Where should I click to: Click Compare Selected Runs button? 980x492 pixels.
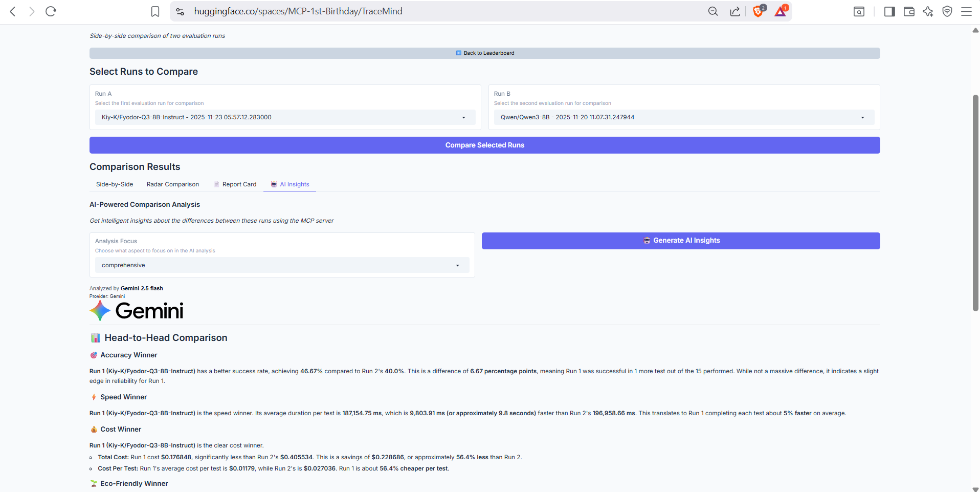484,145
